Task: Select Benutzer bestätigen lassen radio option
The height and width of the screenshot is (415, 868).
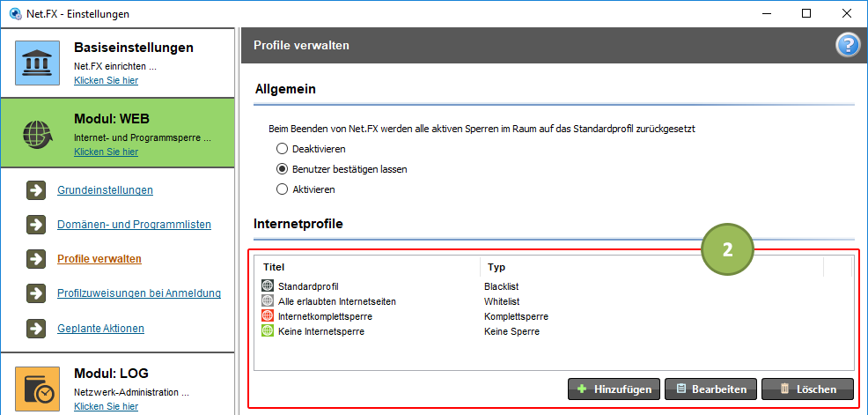Action: tap(282, 169)
